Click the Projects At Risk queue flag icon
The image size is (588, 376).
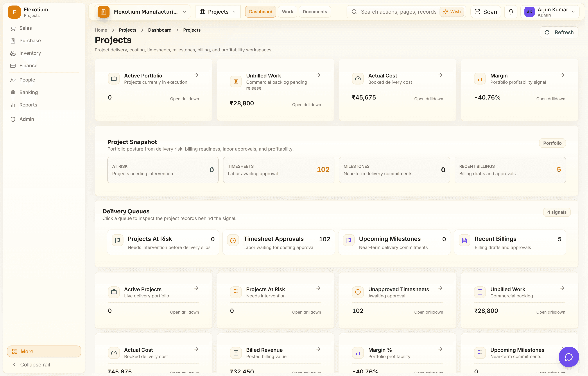(x=117, y=241)
